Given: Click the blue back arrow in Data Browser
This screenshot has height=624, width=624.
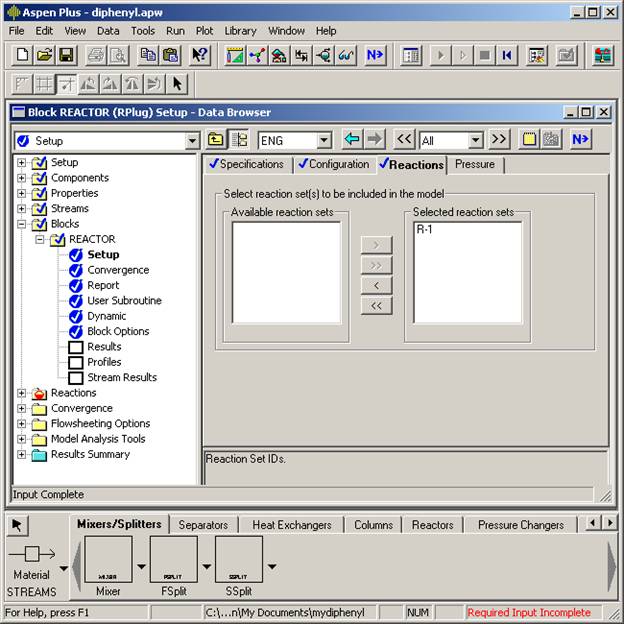Looking at the screenshot, I should tap(351, 140).
